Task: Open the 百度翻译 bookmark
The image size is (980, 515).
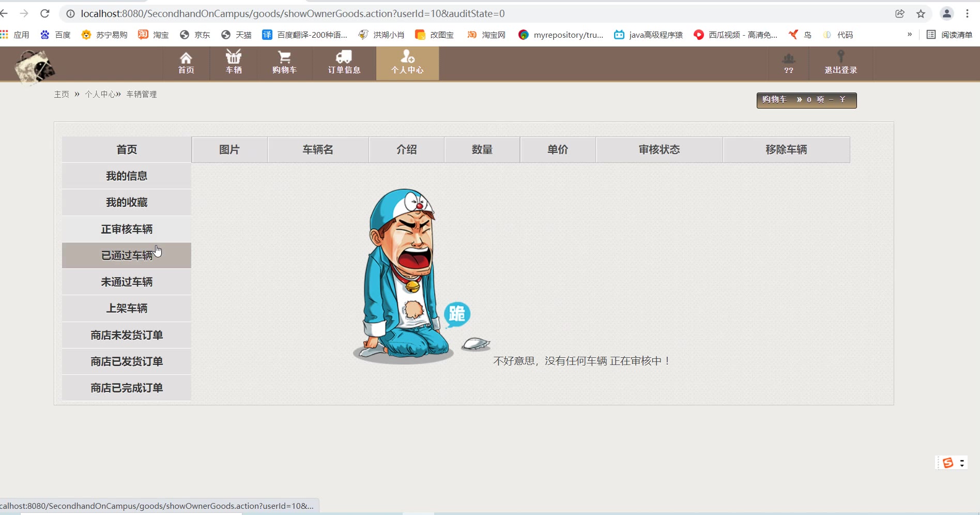Action: click(305, 35)
